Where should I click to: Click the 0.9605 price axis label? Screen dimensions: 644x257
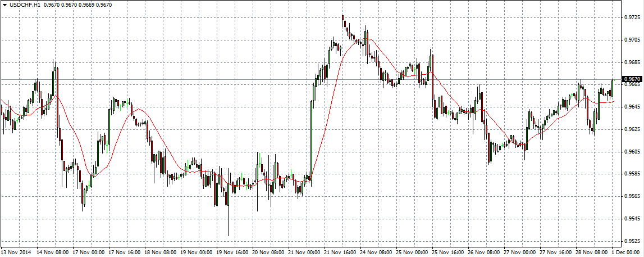click(x=632, y=152)
